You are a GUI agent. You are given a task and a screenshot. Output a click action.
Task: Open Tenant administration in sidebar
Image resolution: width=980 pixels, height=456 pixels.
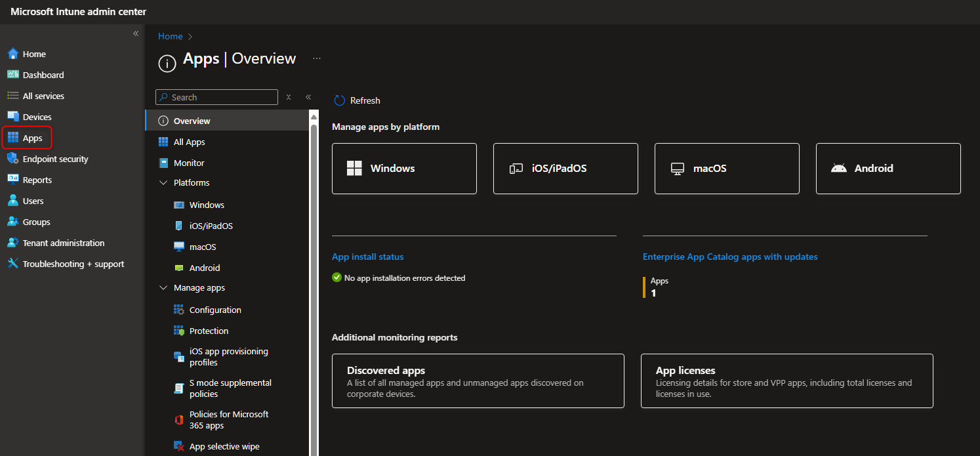pos(63,243)
